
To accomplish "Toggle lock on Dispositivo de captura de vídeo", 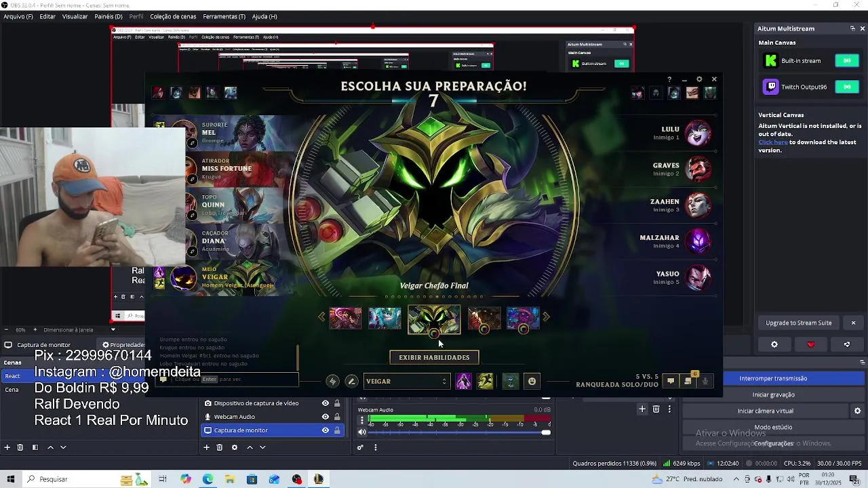I will pyautogui.click(x=337, y=403).
